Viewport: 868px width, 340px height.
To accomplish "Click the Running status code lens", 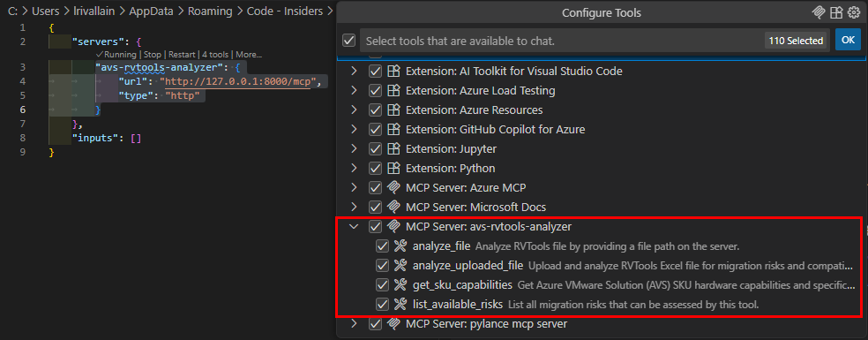I will 116,55.
